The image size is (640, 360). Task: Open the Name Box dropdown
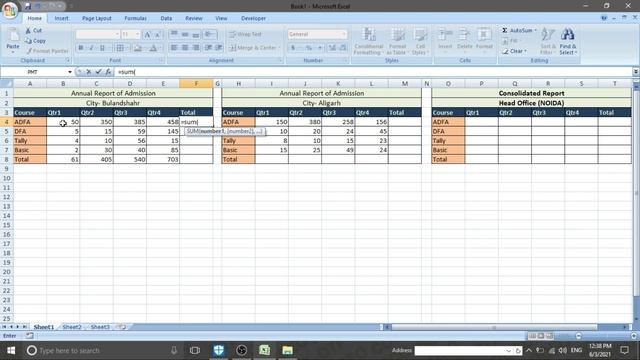[70, 72]
